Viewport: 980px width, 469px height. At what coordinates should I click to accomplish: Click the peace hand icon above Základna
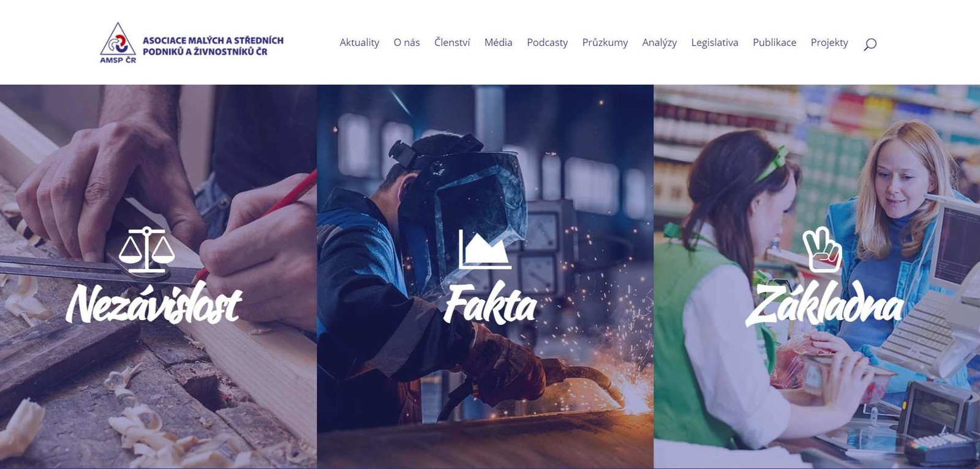[x=823, y=250]
